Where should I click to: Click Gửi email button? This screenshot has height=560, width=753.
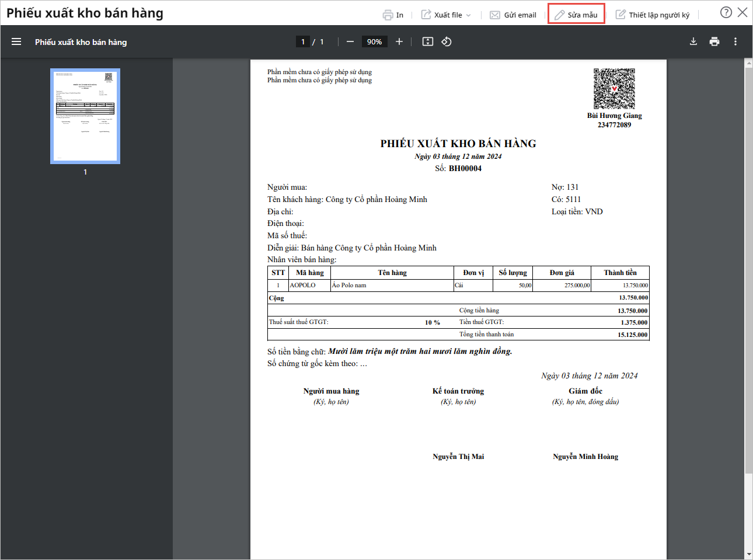(513, 15)
